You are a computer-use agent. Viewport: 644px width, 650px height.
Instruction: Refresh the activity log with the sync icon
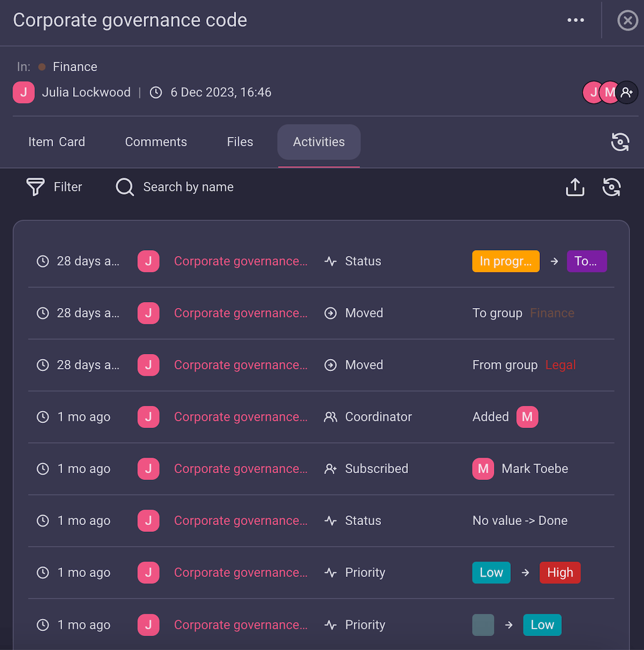point(612,187)
